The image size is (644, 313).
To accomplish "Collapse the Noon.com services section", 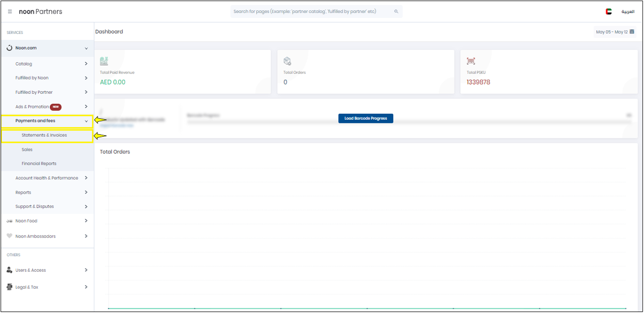I will pyautogui.click(x=86, y=48).
